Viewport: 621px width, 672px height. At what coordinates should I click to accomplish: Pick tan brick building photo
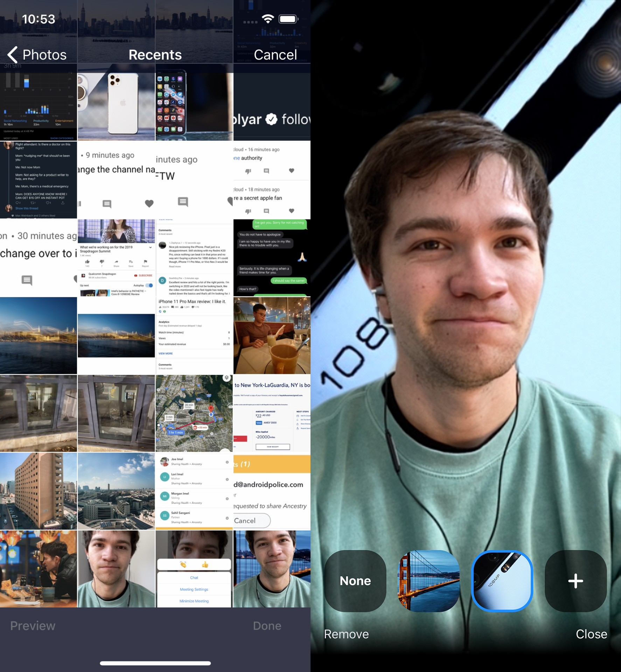pyautogui.click(x=39, y=491)
